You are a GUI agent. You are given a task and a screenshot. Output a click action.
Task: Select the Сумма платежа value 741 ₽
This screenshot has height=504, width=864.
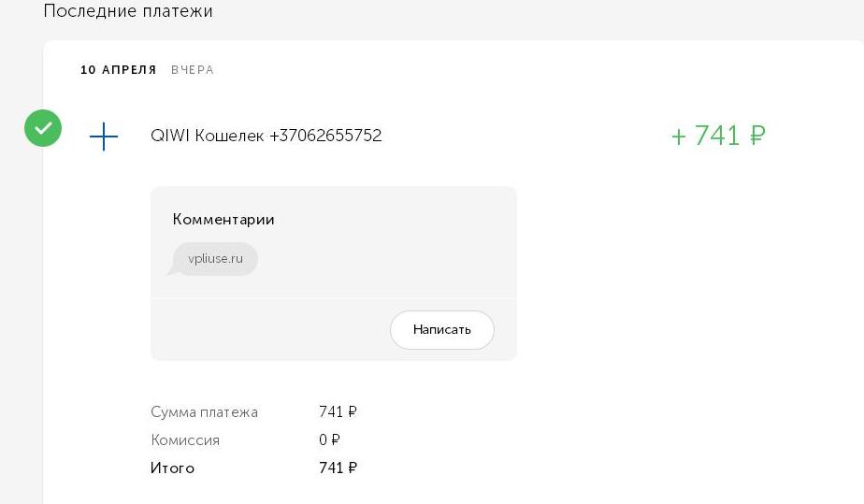coord(338,412)
